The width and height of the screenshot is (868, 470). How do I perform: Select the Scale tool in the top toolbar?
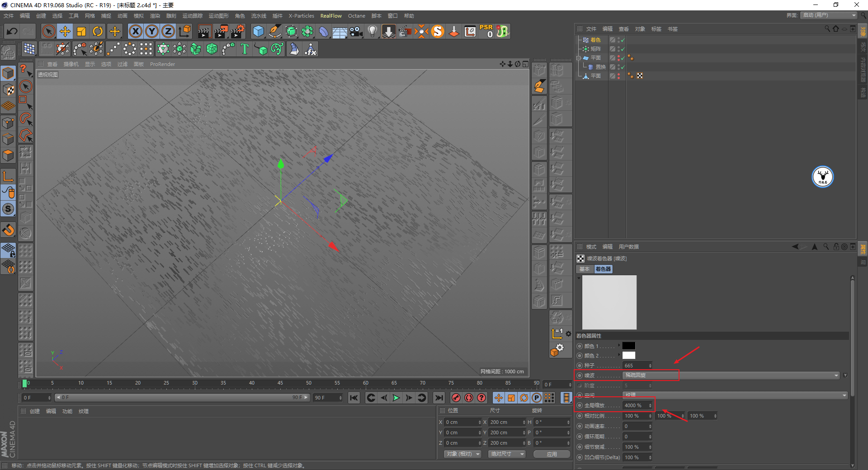coord(81,31)
